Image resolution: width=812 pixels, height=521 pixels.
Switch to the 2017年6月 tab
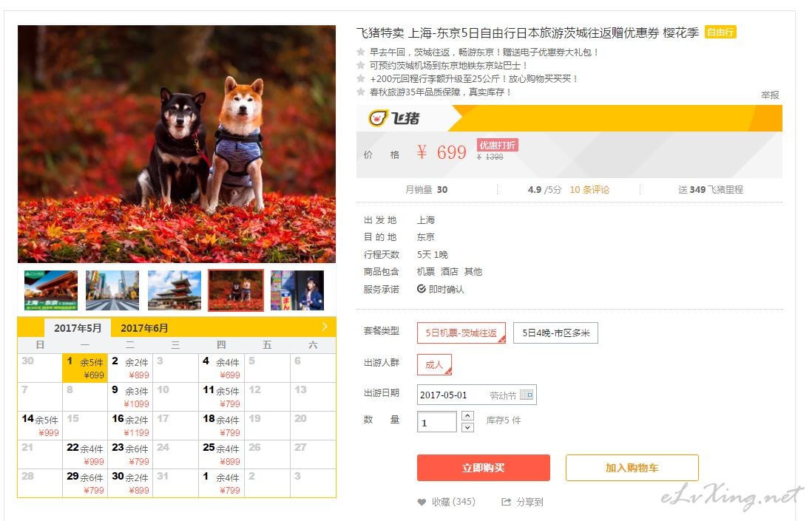[144, 328]
